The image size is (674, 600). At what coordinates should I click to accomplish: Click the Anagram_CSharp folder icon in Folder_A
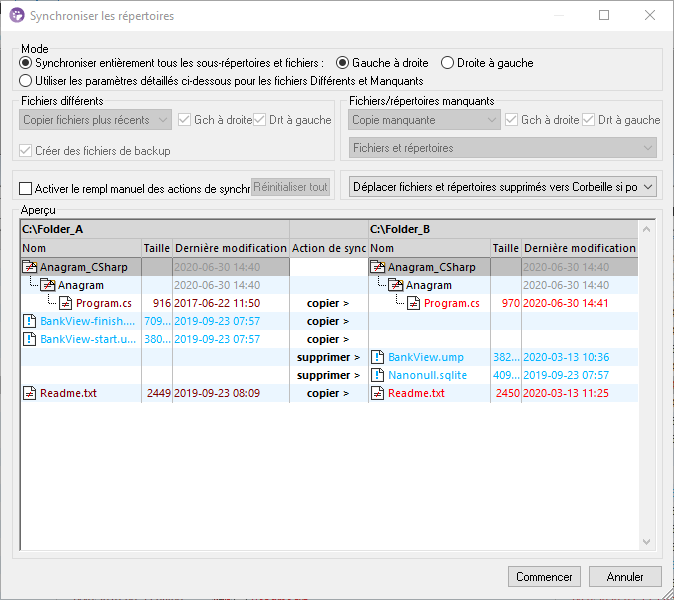(x=30, y=267)
